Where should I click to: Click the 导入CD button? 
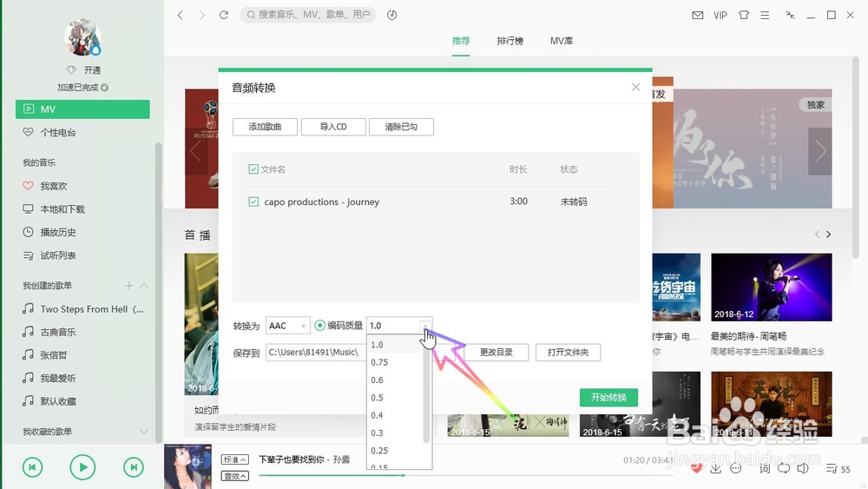(333, 127)
